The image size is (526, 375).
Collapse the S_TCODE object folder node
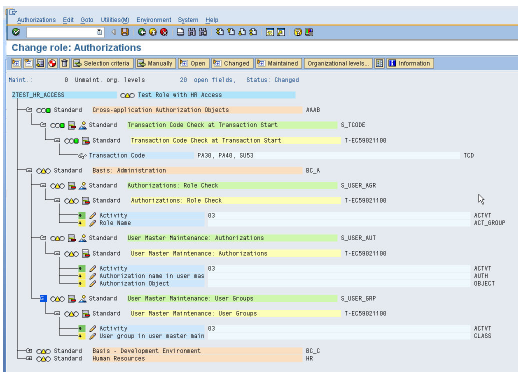click(43, 125)
